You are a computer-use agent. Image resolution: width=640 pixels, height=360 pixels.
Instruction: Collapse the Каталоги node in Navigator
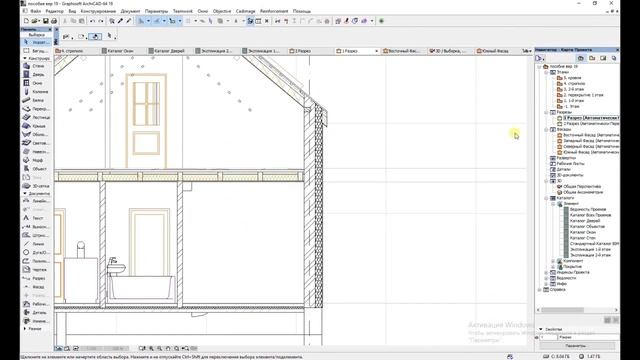[546, 198]
